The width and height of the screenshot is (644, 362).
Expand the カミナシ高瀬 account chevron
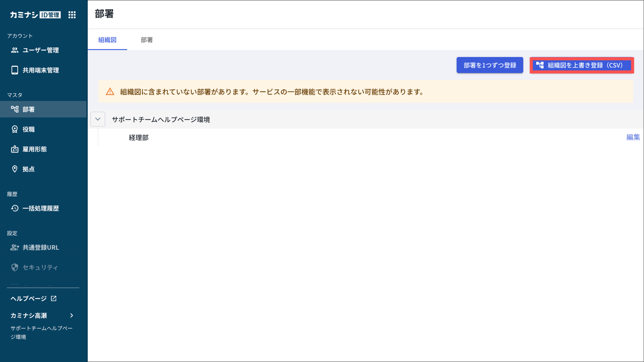pyautogui.click(x=72, y=315)
